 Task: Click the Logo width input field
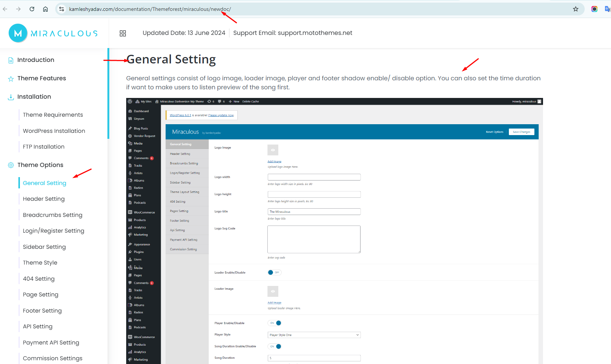click(x=314, y=177)
